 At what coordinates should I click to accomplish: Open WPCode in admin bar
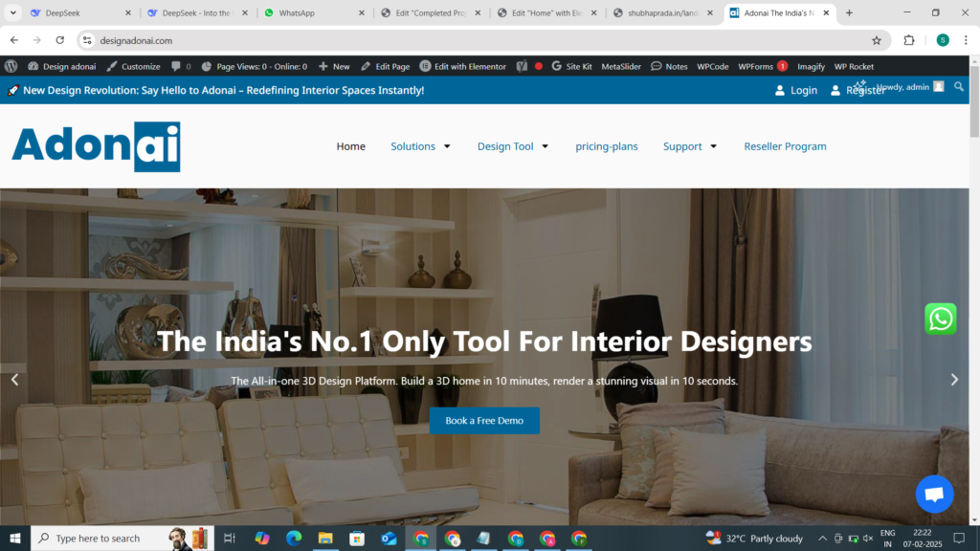pos(712,66)
